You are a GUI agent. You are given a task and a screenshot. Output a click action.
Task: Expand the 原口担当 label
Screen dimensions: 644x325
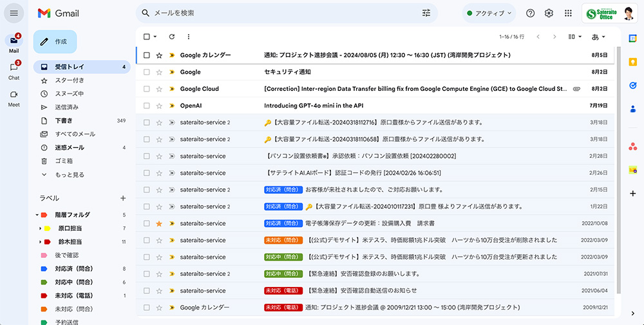40,228
